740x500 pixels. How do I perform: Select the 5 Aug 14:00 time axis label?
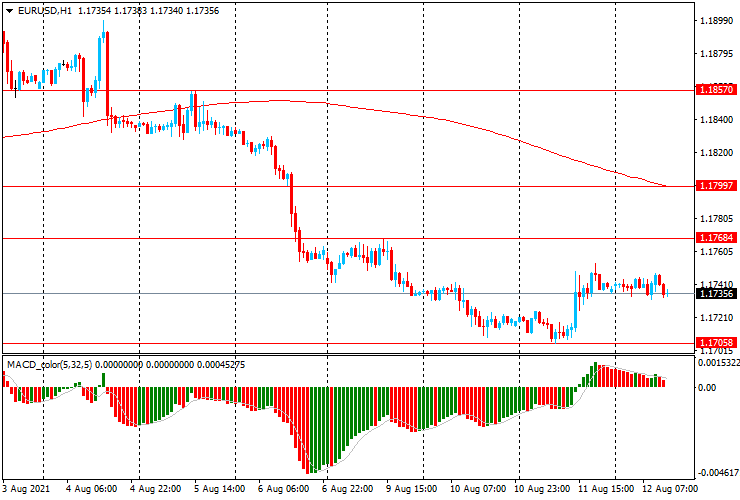point(219,488)
